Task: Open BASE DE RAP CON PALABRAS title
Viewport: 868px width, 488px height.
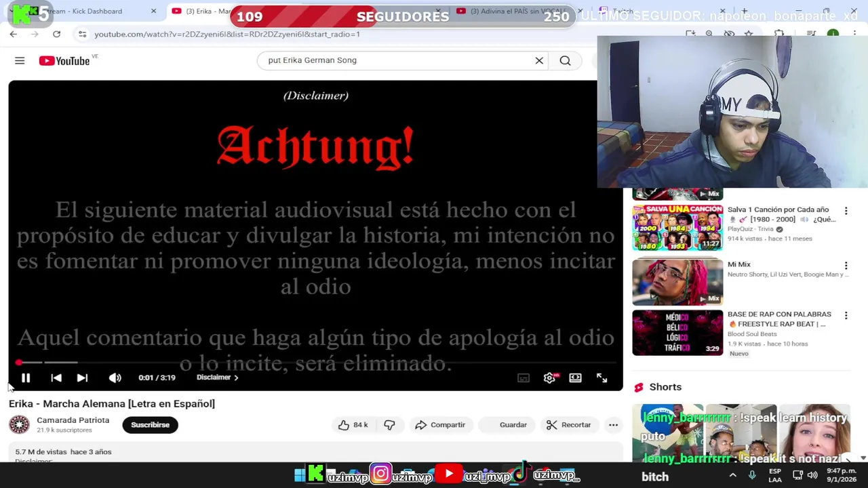Action: point(779,319)
